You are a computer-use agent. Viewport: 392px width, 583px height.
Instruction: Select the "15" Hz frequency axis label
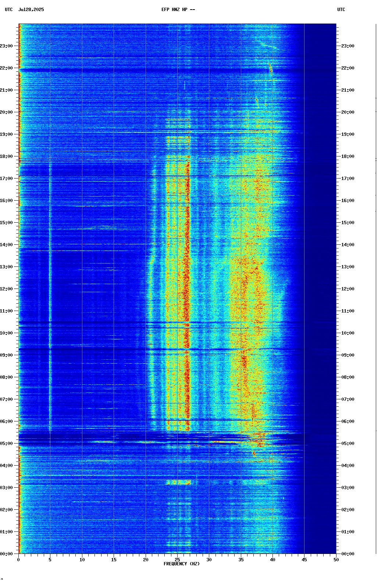(114, 560)
